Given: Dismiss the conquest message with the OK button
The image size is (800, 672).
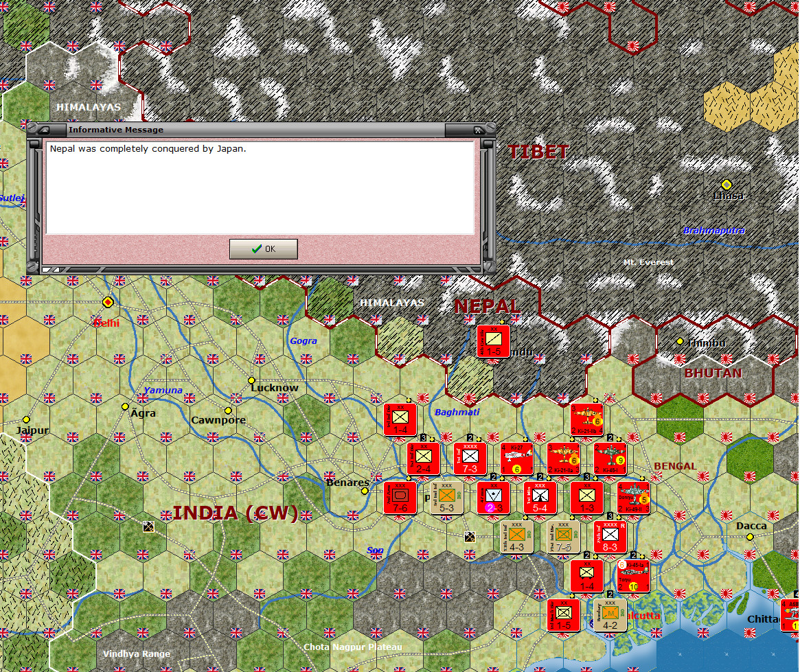Looking at the screenshot, I should (264, 248).
